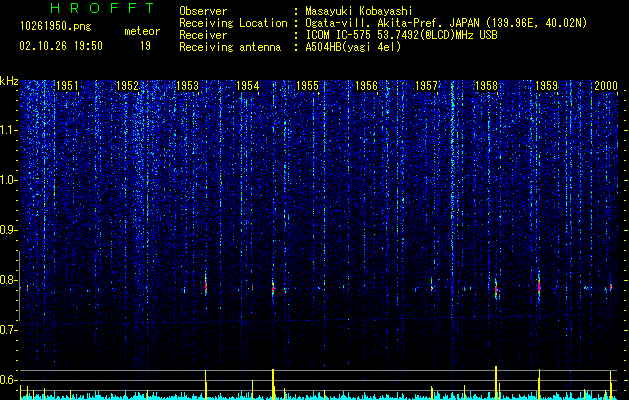Click the meteor label
The image size is (629, 400).
[x=142, y=31]
